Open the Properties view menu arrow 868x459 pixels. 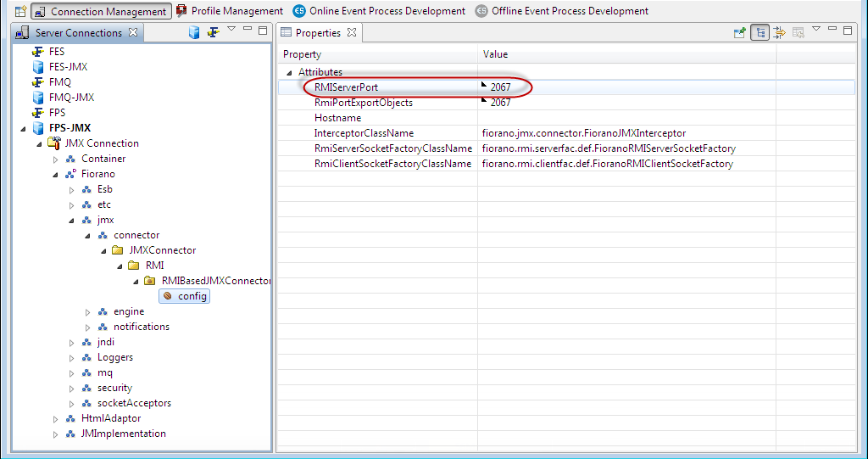pyautogui.click(x=816, y=30)
